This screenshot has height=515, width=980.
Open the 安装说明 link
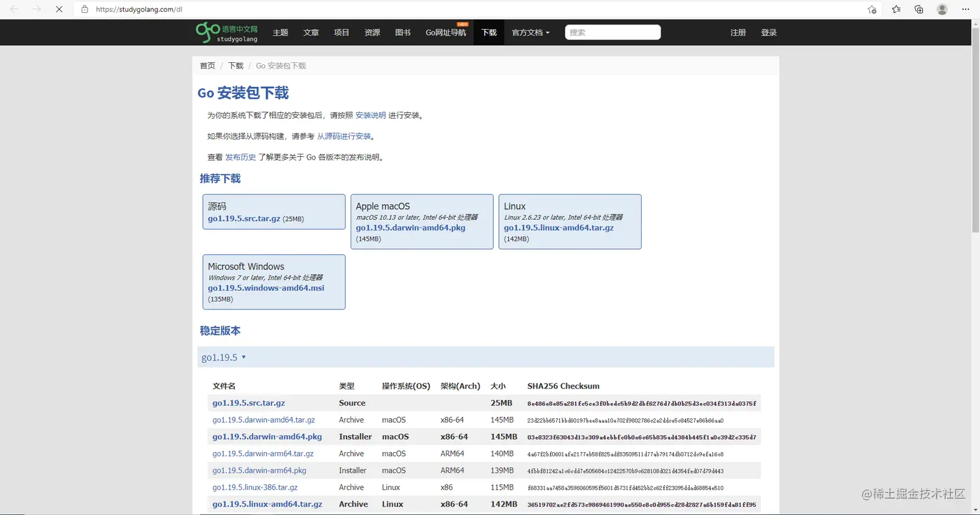coord(371,115)
